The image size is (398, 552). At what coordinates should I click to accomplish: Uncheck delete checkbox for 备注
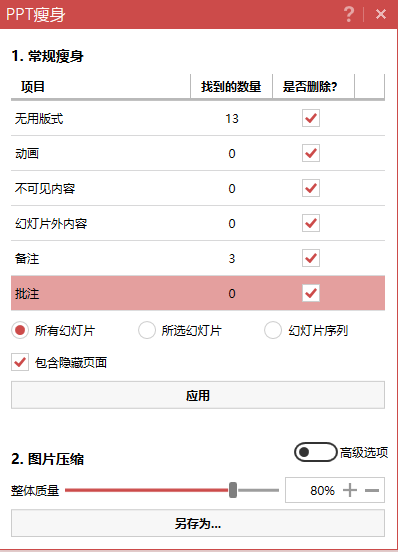pos(311,258)
